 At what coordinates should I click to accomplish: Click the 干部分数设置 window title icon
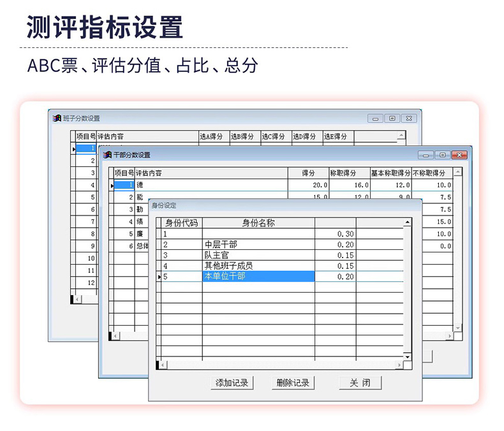click(x=107, y=155)
